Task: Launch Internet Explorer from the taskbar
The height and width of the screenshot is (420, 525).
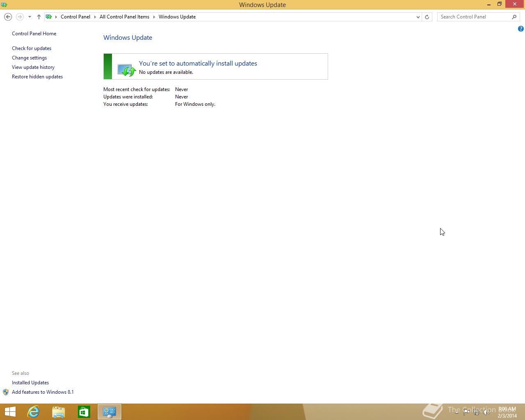Action: point(33,411)
